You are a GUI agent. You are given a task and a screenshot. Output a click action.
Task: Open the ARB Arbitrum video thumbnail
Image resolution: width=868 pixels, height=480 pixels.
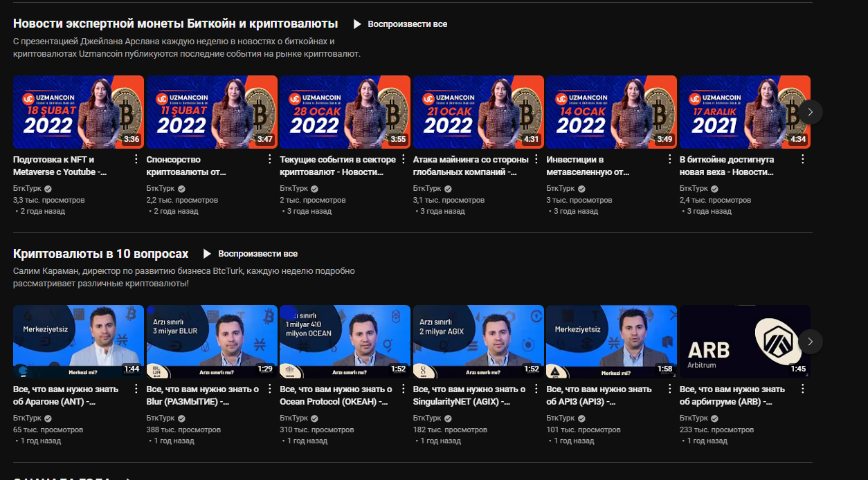[745, 342]
